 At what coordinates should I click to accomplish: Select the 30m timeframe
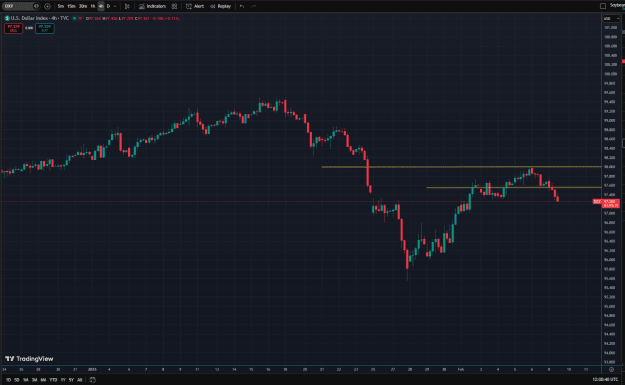(83, 6)
